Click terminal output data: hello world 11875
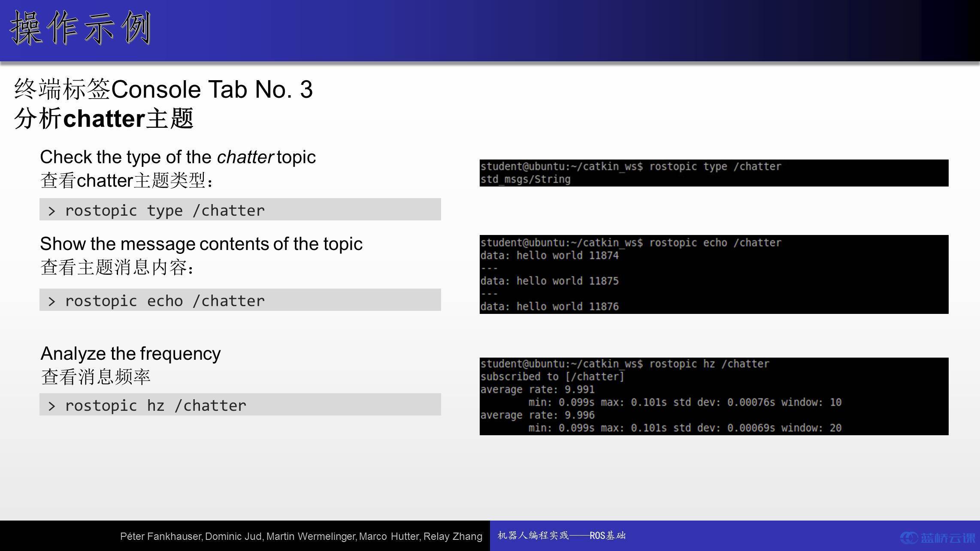 point(549,281)
